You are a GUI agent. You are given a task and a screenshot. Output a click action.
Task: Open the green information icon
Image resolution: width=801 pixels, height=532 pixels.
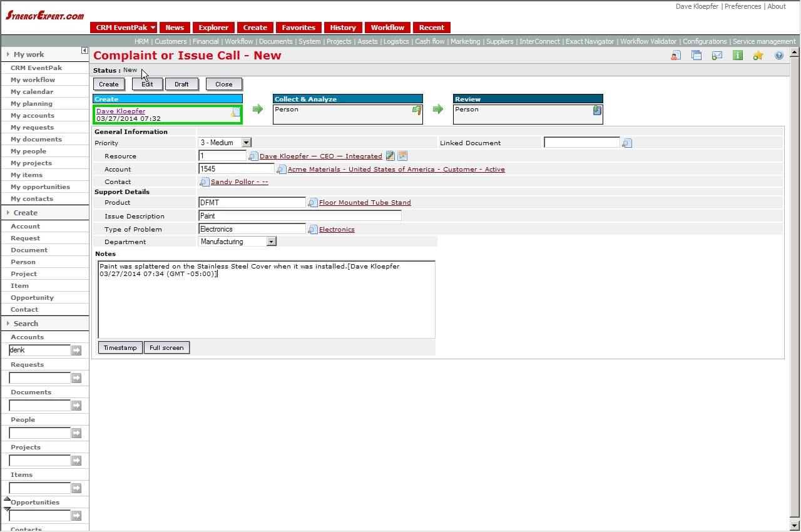(x=738, y=56)
